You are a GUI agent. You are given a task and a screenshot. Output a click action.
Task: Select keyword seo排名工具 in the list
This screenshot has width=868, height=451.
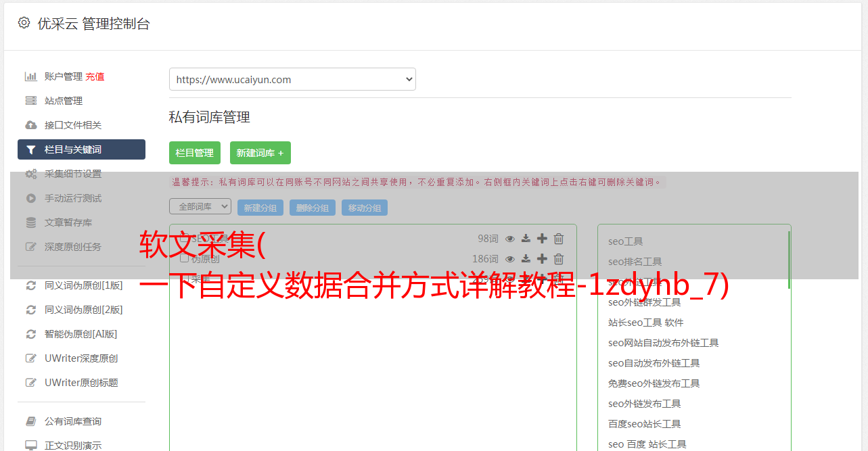635,262
